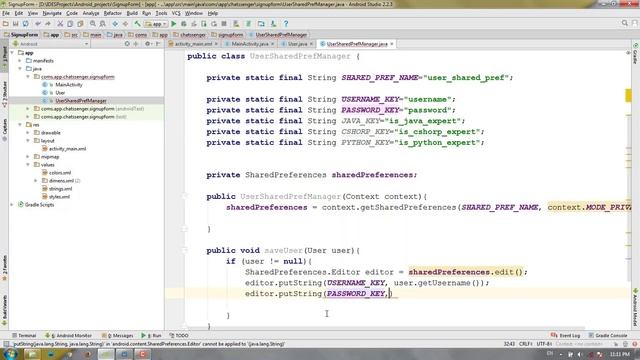
Task: Click the Help question mark icon
Action: (286, 24)
